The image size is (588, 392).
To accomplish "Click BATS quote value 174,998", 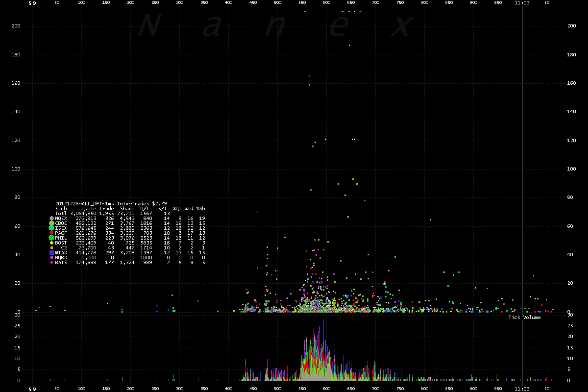I will click(x=86, y=262).
